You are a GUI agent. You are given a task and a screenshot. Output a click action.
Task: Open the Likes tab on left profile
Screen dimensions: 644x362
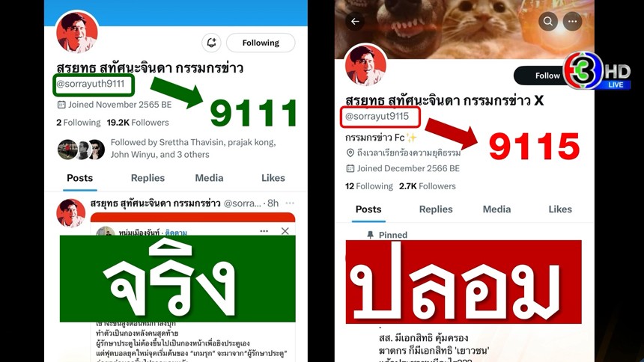pos(273,178)
